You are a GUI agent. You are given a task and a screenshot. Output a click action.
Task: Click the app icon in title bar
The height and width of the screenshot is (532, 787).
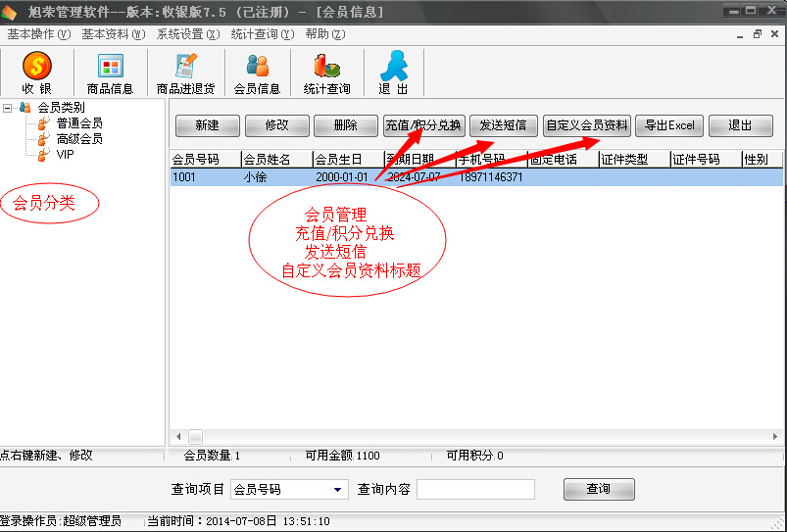pyautogui.click(x=10, y=13)
